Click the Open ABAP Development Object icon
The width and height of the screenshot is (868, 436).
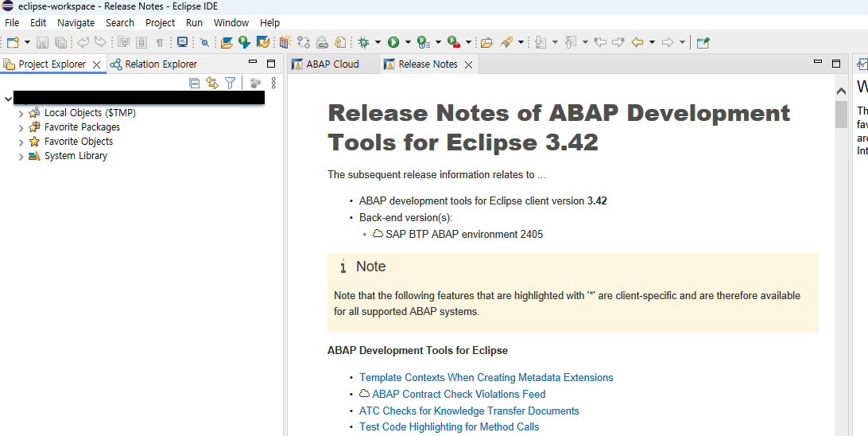(x=227, y=42)
